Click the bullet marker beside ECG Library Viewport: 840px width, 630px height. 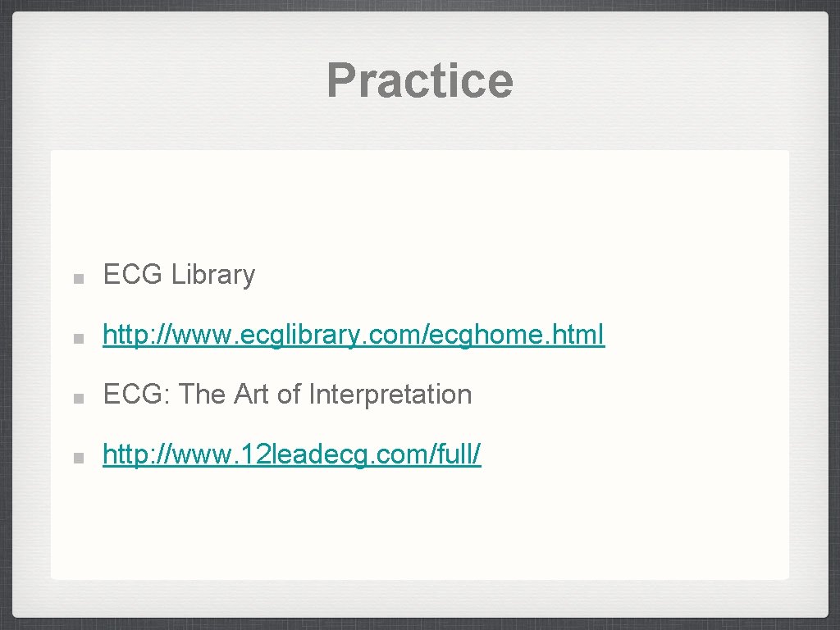point(77,278)
